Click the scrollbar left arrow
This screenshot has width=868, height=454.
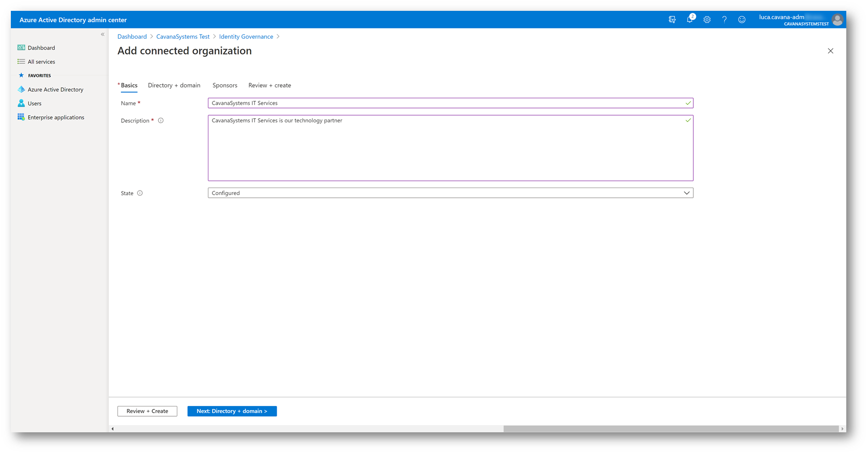coord(113,429)
